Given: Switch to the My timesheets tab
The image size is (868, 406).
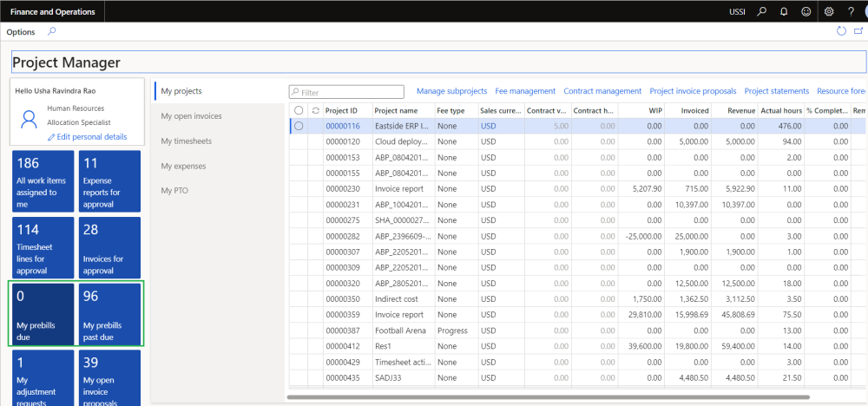Looking at the screenshot, I should 186,141.
